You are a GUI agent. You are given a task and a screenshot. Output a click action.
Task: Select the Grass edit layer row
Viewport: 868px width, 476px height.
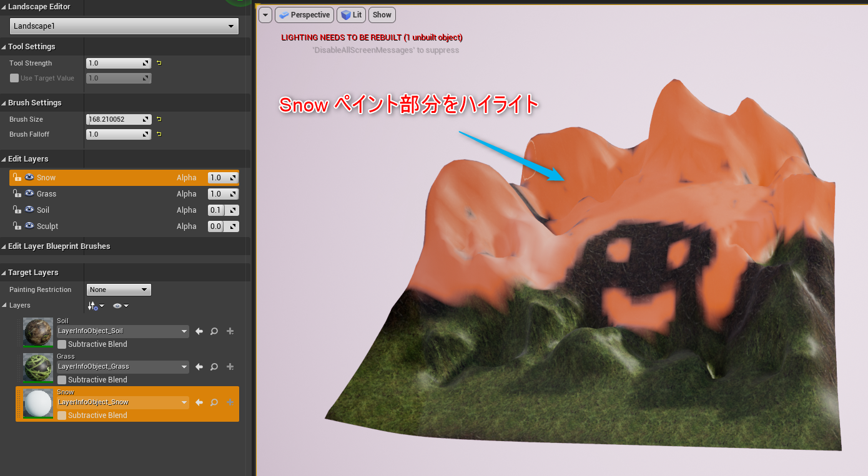click(x=124, y=194)
